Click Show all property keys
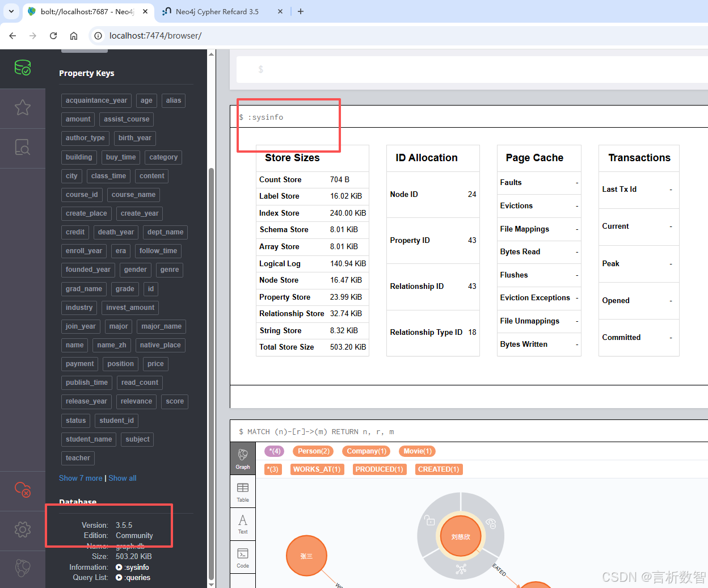This screenshot has height=588, width=708. coord(123,478)
